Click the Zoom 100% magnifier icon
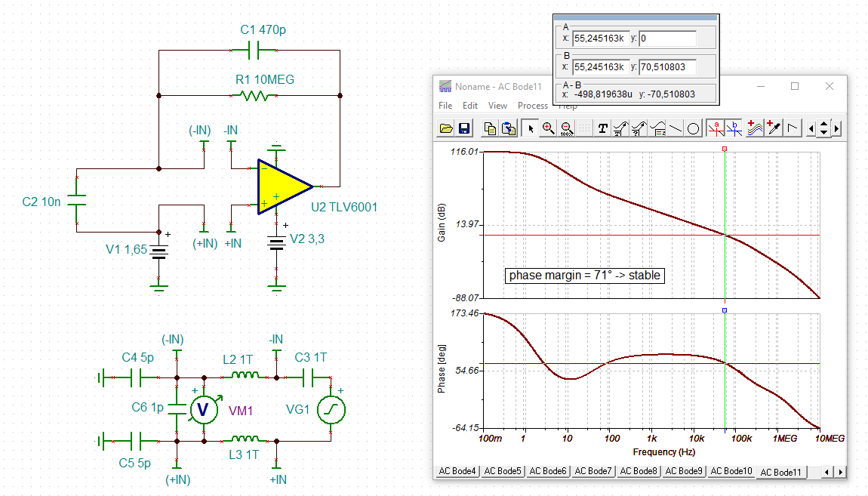Screen dimensions: 868x496 click(566, 128)
